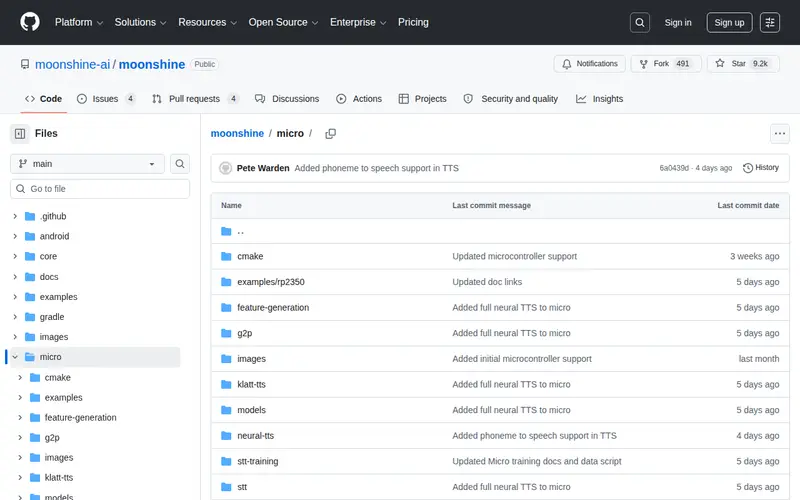This screenshot has width=800, height=500.
Task: Click the gradle folder icon in tree
Action: (x=30, y=317)
